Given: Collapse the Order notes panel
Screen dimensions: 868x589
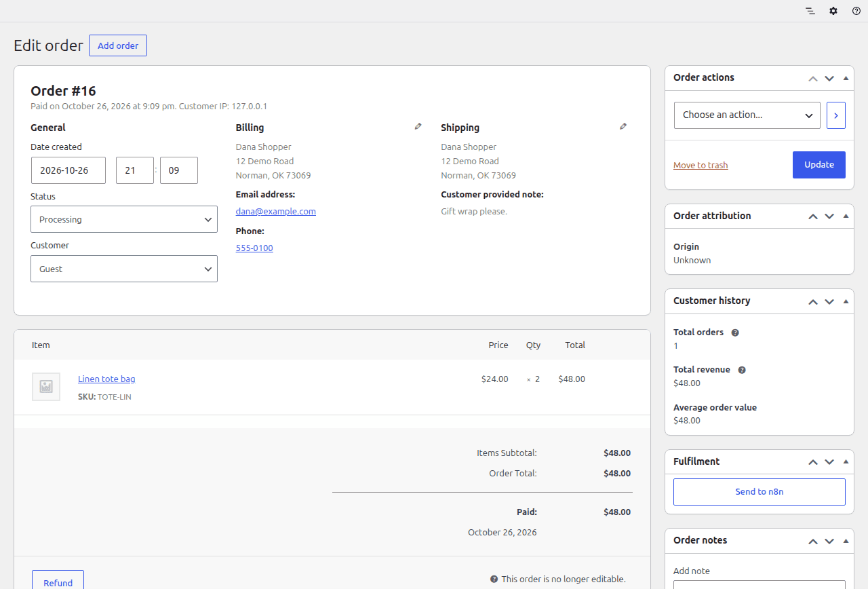Looking at the screenshot, I should (846, 541).
